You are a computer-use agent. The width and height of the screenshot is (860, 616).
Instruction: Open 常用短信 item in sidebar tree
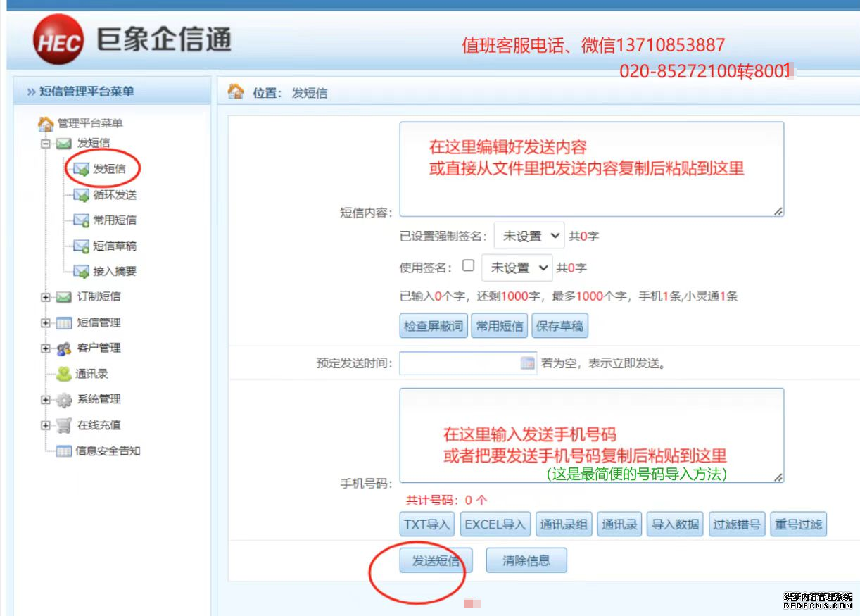point(114,220)
